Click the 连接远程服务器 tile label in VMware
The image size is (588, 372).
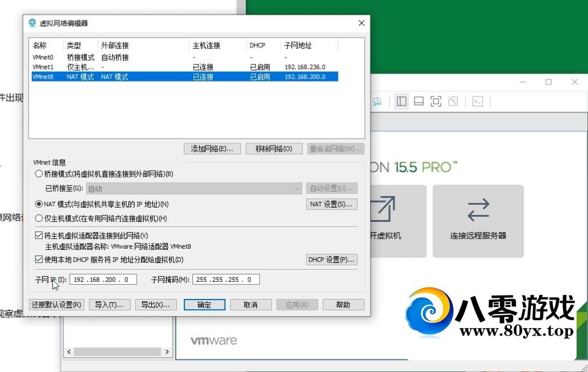pyautogui.click(x=478, y=236)
